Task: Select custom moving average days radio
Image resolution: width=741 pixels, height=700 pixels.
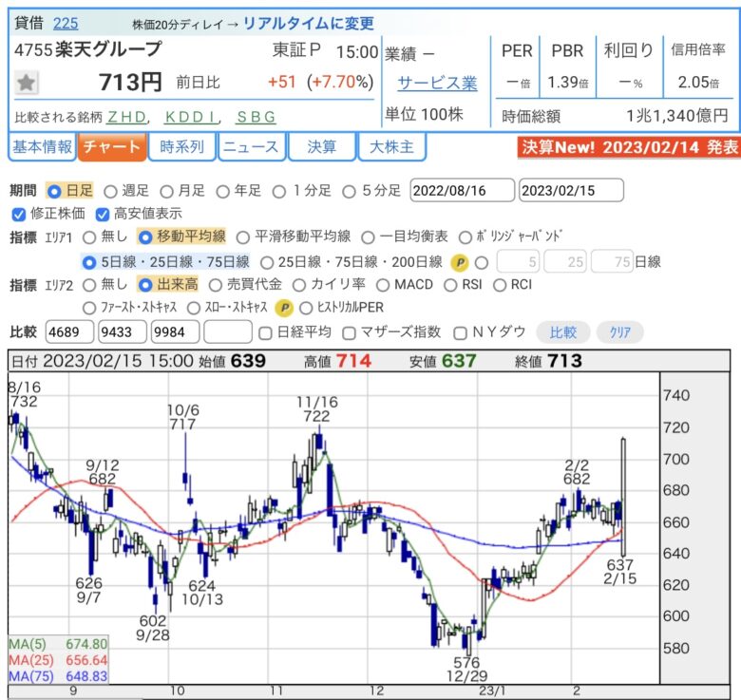Action: 482,262
